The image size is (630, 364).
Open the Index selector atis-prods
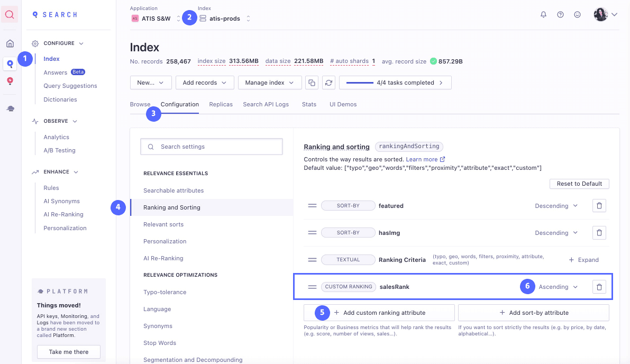tap(225, 19)
